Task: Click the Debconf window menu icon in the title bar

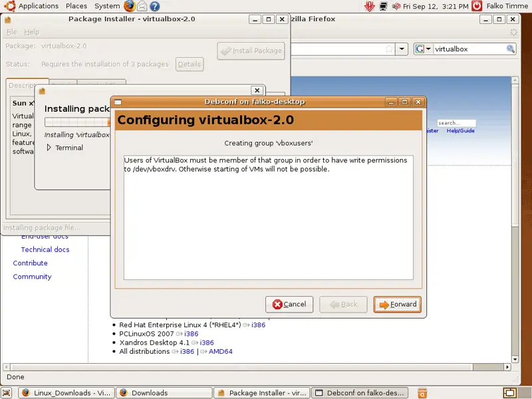Action: click(118, 102)
